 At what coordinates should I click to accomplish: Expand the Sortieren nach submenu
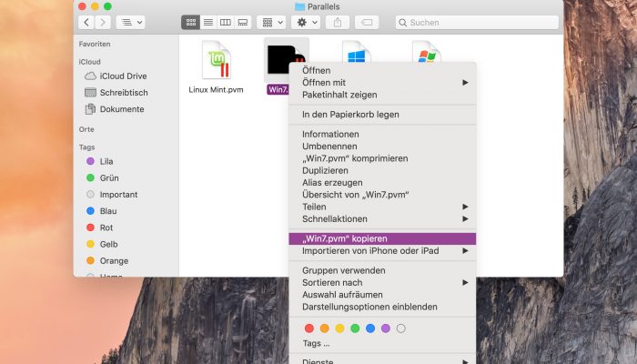[382, 283]
